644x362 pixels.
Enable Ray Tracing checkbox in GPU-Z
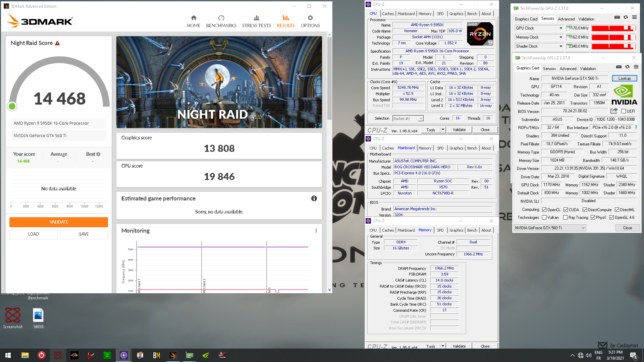pos(565,218)
